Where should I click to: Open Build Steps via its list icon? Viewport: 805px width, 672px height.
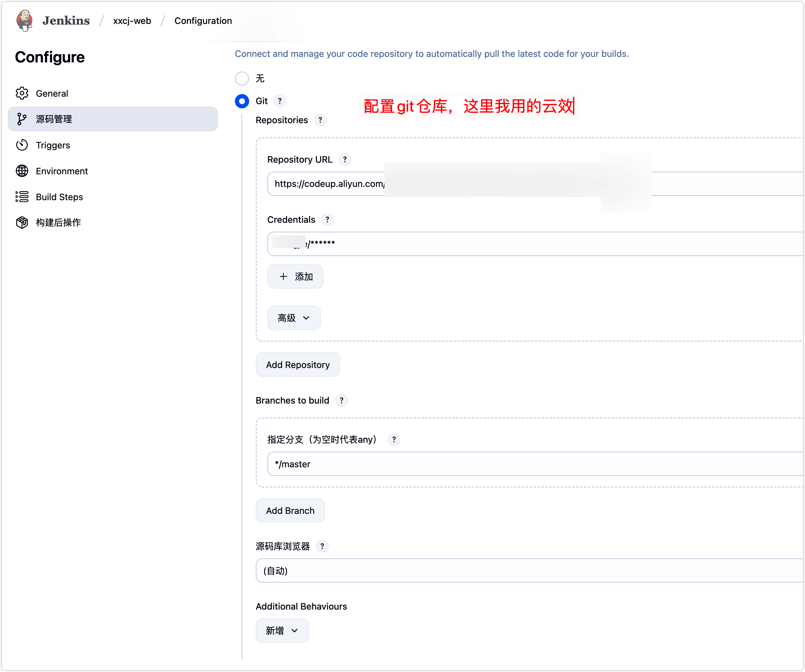22,197
